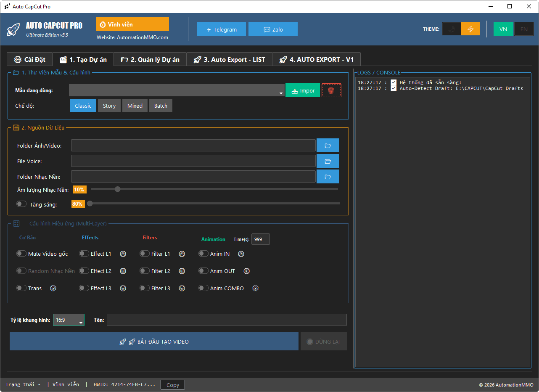Enable Anim IN toggle
Screen dimensions: 539x392
(x=203, y=254)
